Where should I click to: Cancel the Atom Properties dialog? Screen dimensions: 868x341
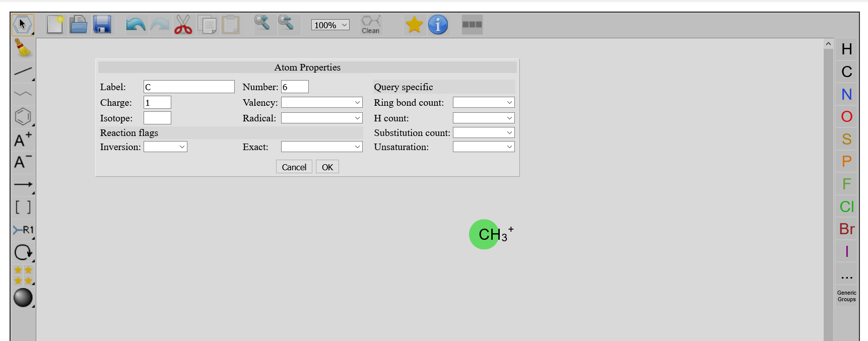pos(294,166)
